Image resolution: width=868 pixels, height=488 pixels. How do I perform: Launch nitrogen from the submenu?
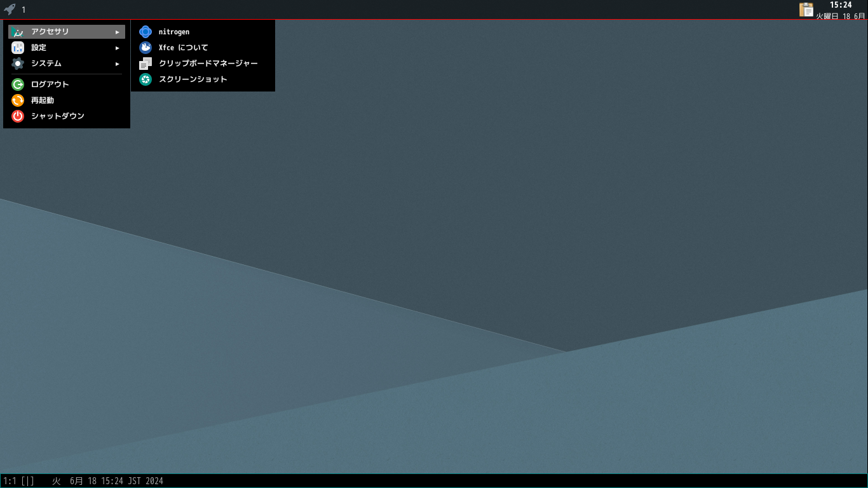(203, 32)
